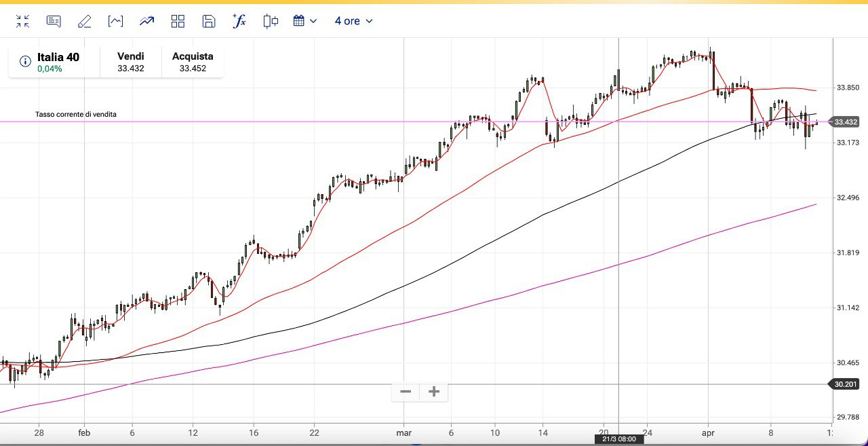Click the save chart floppy icon
Screen dimensions: 868x446
(209, 21)
